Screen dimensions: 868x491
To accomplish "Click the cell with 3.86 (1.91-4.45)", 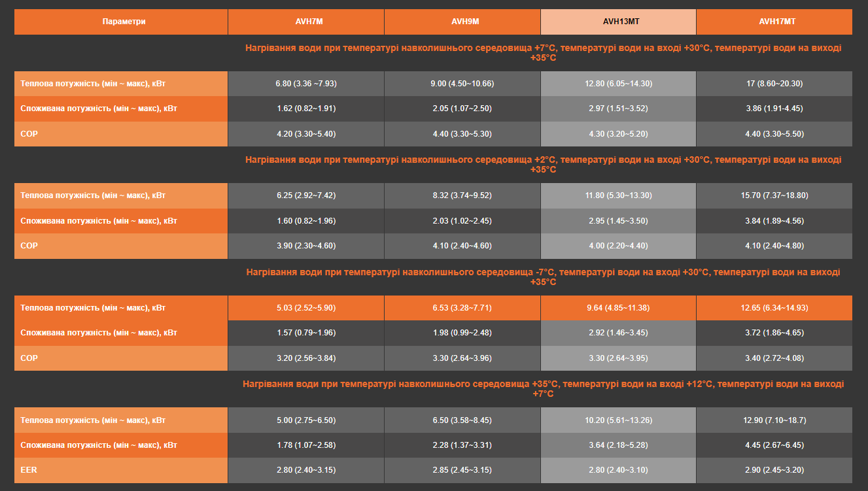I will click(774, 109).
